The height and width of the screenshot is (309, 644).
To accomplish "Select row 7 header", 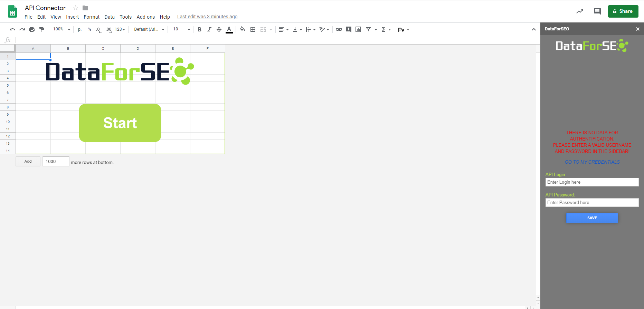I will click(8, 100).
